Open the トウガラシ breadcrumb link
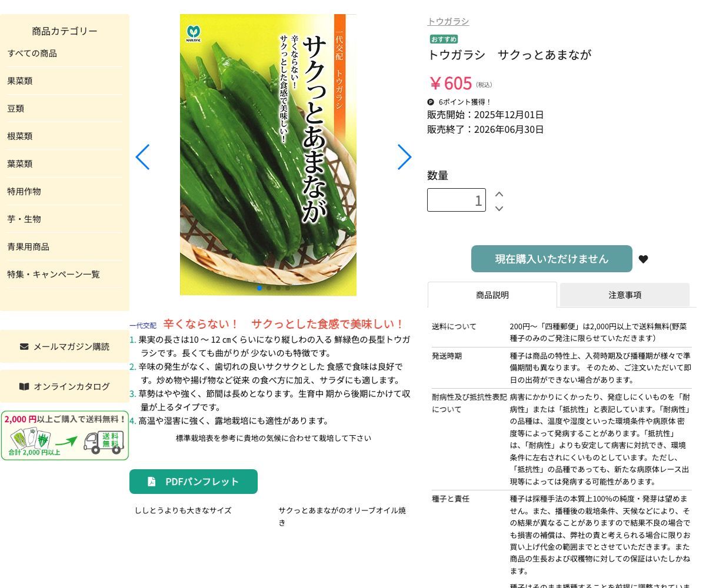Viewport: 706px width, 588px height. coord(448,21)
